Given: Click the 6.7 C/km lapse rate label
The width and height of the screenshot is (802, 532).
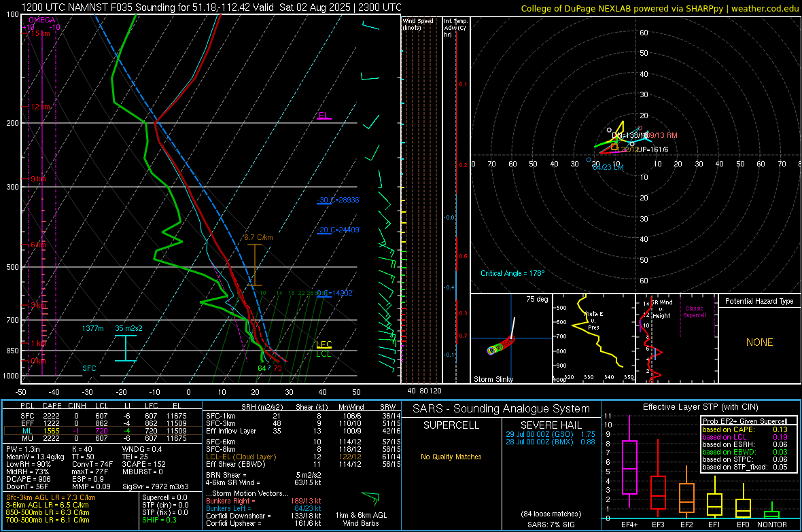Looking at the screenshot, I should click(258, 237).
